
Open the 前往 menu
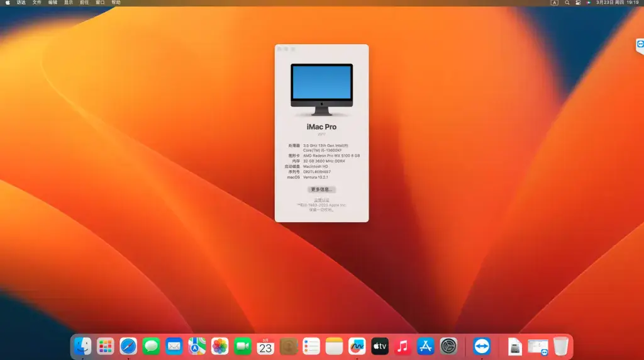click(84, 3)
